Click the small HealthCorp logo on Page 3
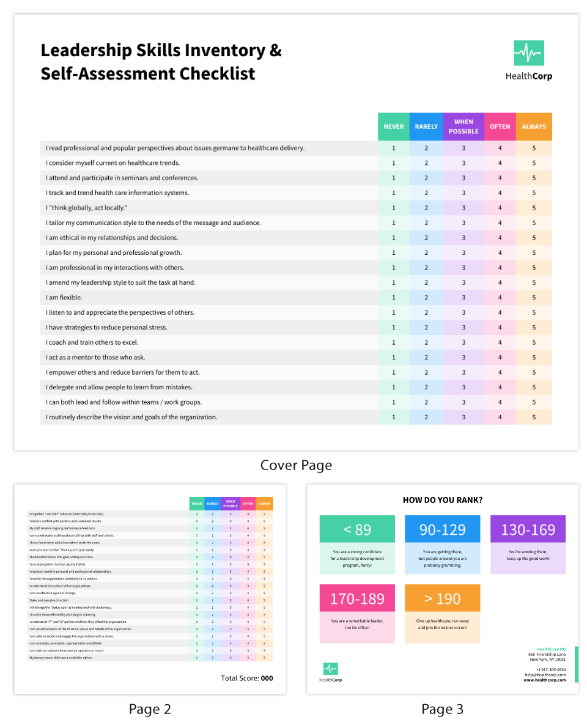Screen dimensions: 587x728 330,669
